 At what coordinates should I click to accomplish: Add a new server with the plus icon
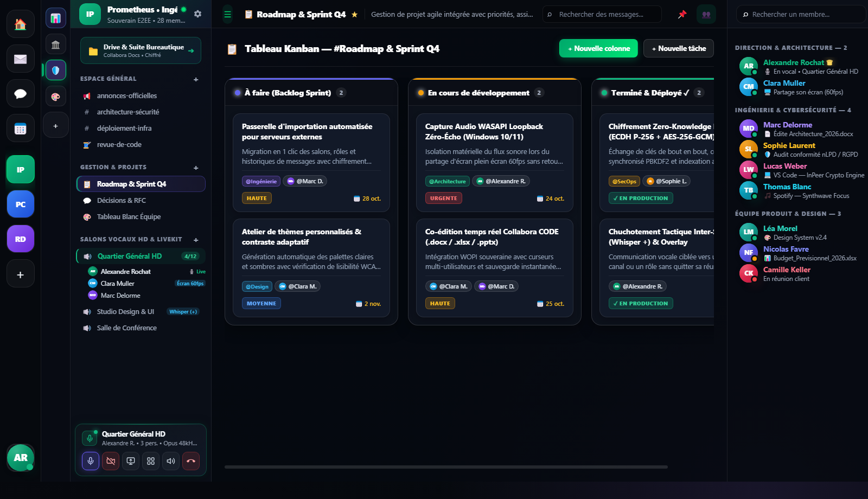[21, 273]
